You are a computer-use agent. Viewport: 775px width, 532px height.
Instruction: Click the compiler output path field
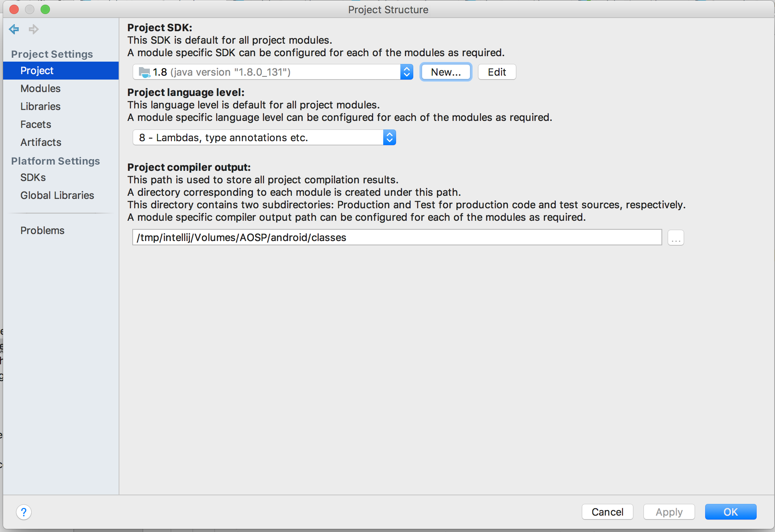397,238
